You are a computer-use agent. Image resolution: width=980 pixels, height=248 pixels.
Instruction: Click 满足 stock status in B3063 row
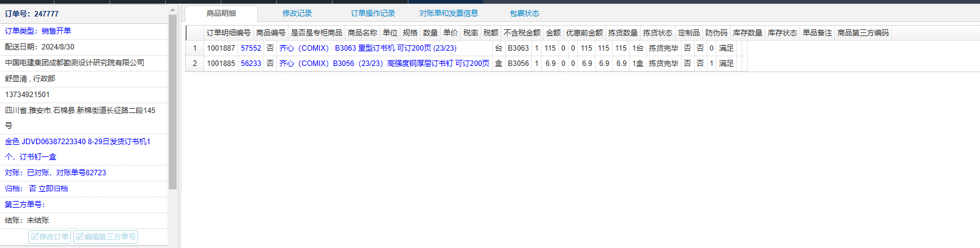coord(726,48)
